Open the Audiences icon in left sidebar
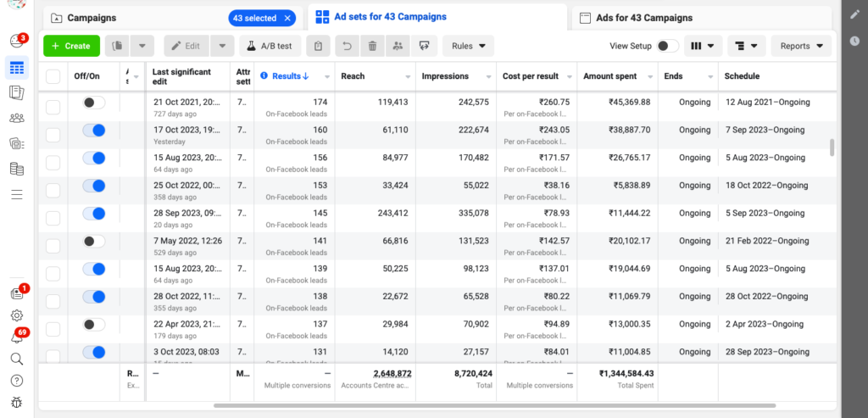Screen dimensions: 868x418 16,118
